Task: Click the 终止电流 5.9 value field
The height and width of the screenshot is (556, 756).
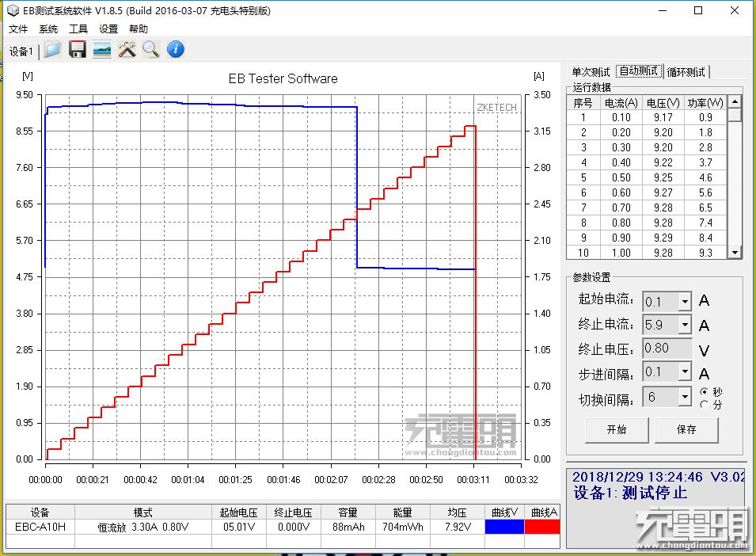Action: point(660,325)
